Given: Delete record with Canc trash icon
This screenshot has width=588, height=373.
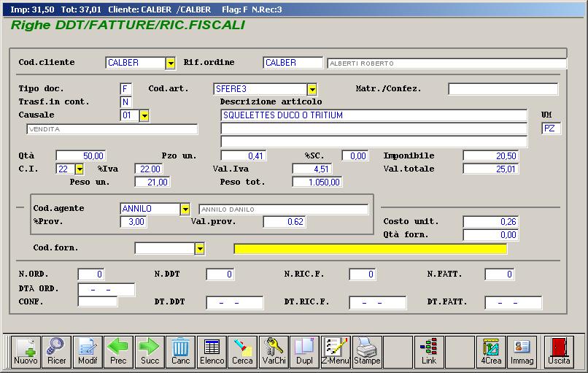Looking at the screenshot, I should point(180,352).
